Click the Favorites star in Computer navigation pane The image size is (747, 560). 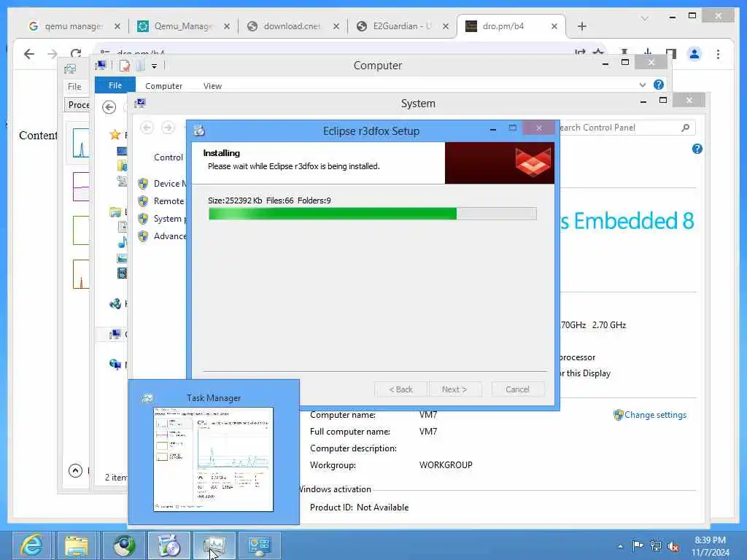(115, 135)
